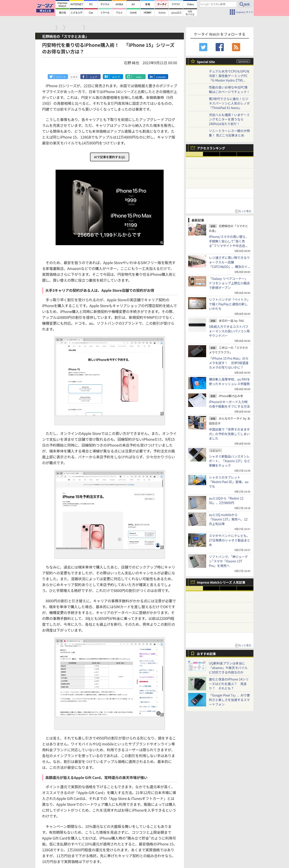Open ソニーミラーレス一眼 article summary link
Image resolution: width=289 pixels, height=868 pixels.
point(229,133)
